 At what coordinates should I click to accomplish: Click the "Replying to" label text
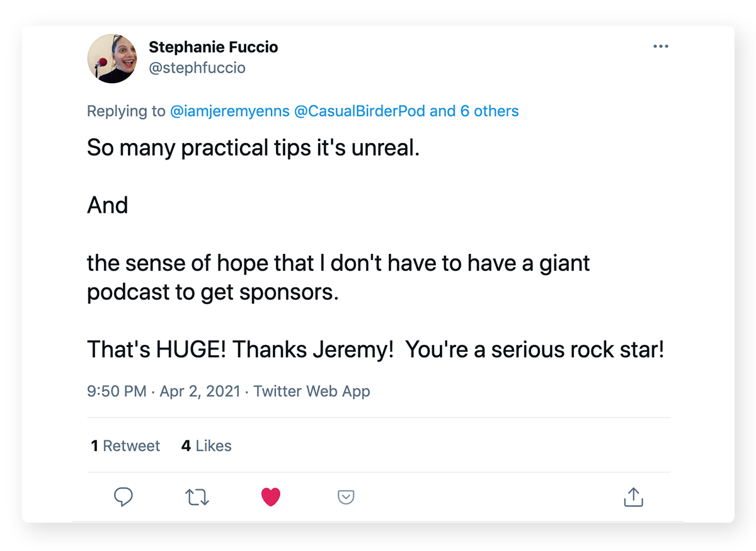pos(126,111)
